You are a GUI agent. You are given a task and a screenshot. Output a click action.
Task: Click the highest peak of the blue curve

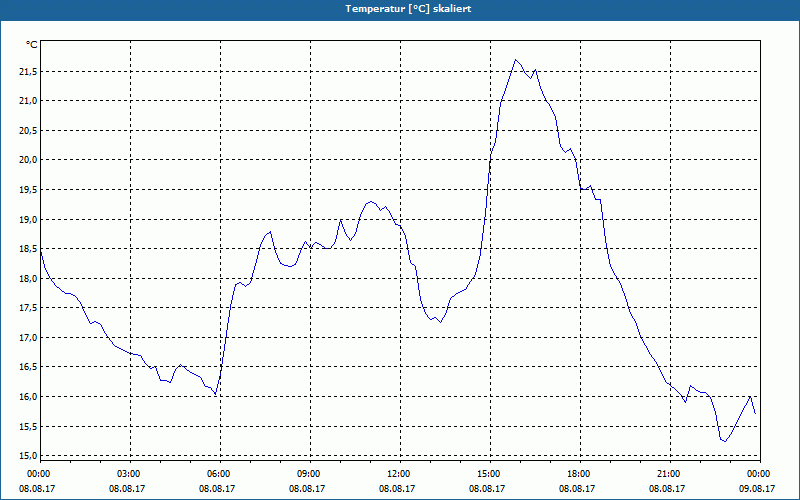pyautogui.click(x=515, y=60)
